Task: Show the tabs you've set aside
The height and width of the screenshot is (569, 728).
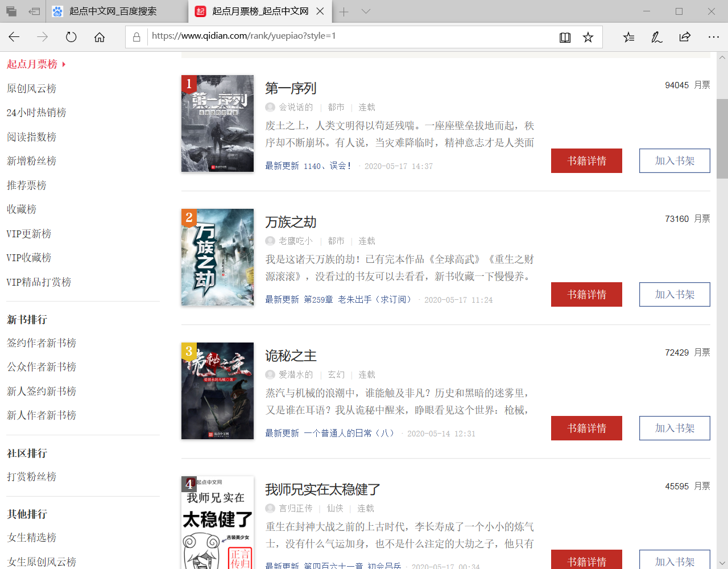Action: [11, 11]
